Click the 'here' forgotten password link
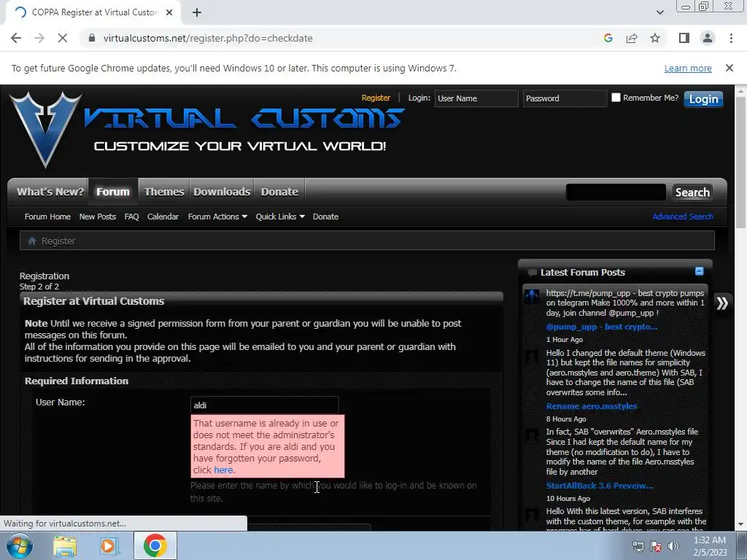Viewport: 747px width, 560px height. click(x=223, y=470)
